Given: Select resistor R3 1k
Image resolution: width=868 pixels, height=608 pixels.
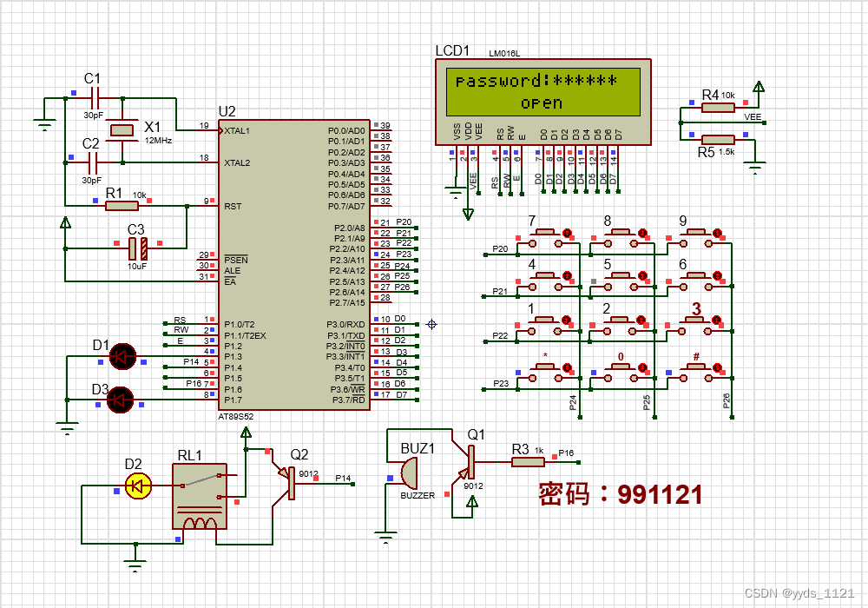Looking at the screenshot, I should coord(528,461).
